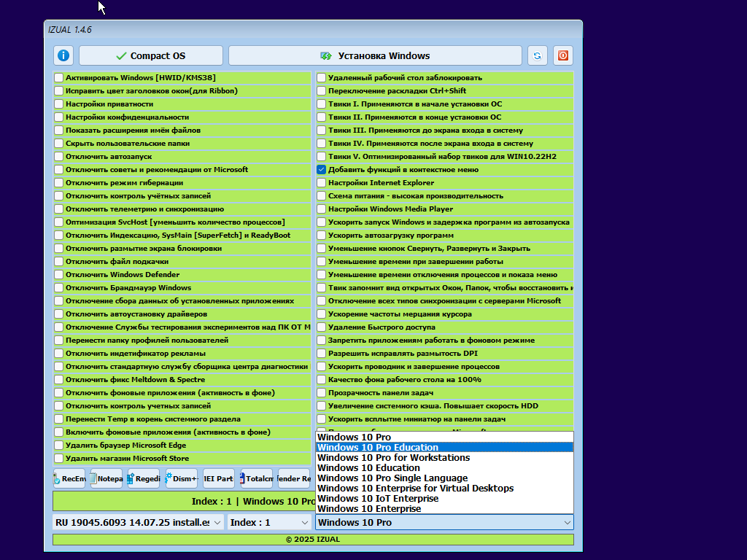Open the AOMEI Partition tool button
Image resolution: width=747 pixels, height=560 pixels.
pyautogui.click(x=219, y=478)
